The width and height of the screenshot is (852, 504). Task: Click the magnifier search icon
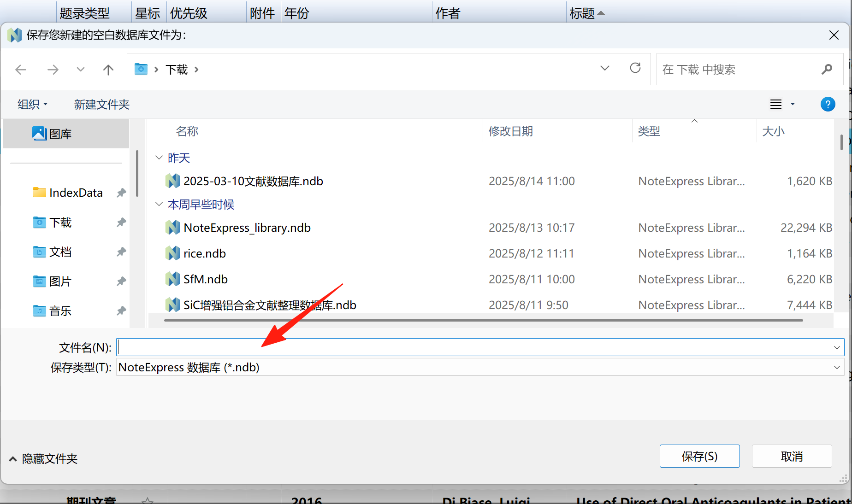[x=827, y=69]
